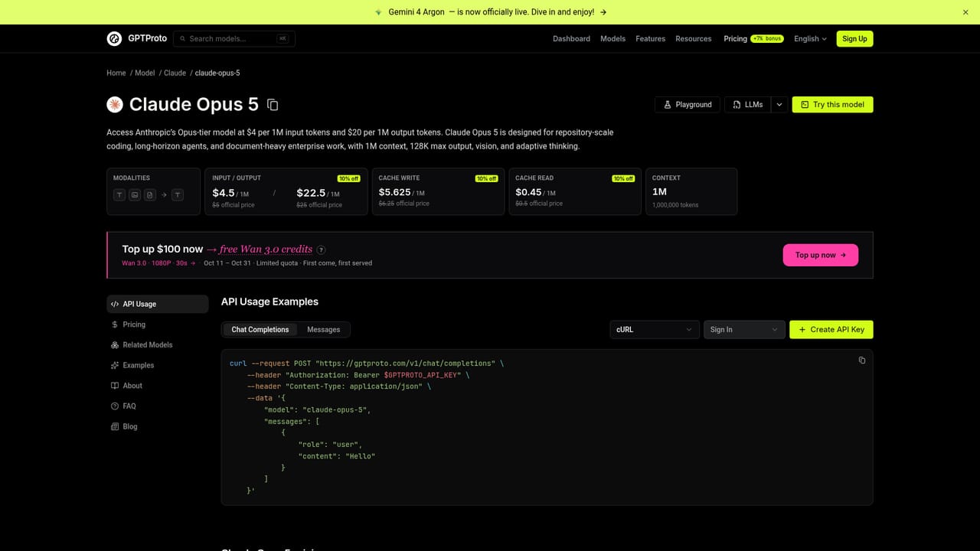Viewport: 980px width, 551px height.
Task: Open the cURL language dropdown
Action: pyautogui.click(x=655, y=330)
